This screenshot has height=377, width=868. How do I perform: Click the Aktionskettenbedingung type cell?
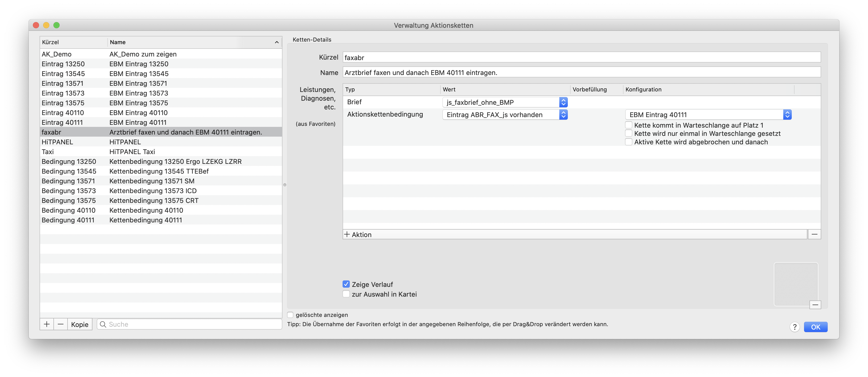(x=385, y=114)
